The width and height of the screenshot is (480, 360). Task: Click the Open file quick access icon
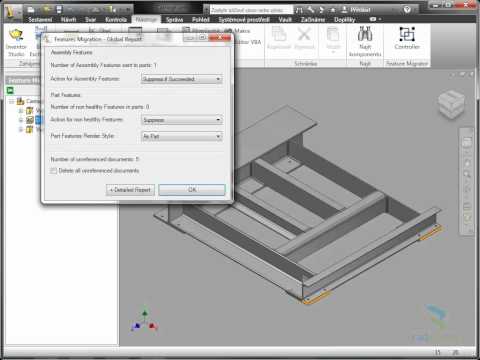point(46,9)
